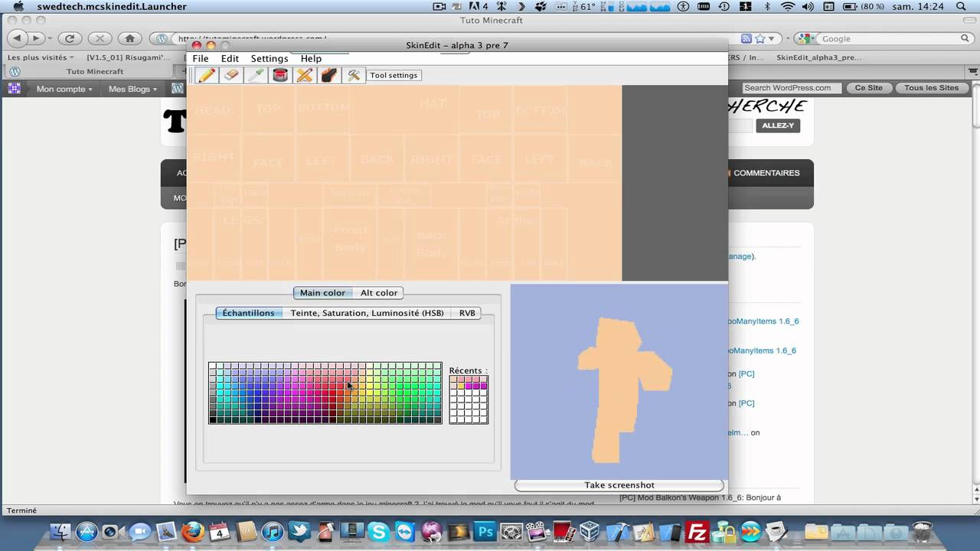Open the hammer and wrench tool icon
This screenshot has height=551, width=980.
(x=353, y=75)
